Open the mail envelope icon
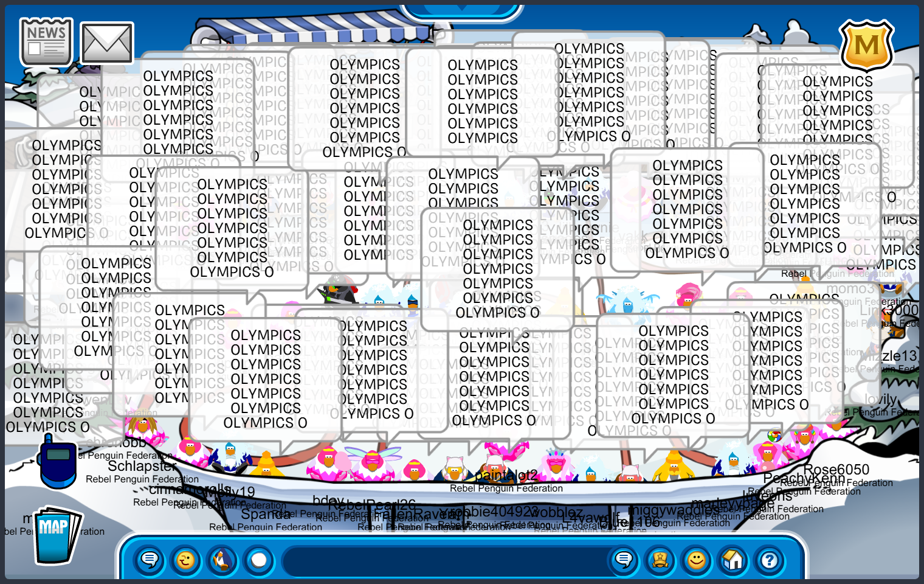 (107, 43)
